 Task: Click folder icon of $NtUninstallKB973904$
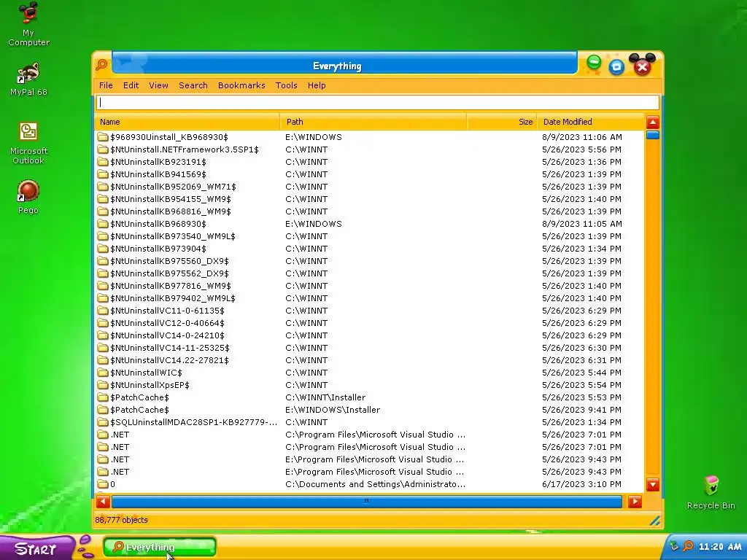click(102, 249)
